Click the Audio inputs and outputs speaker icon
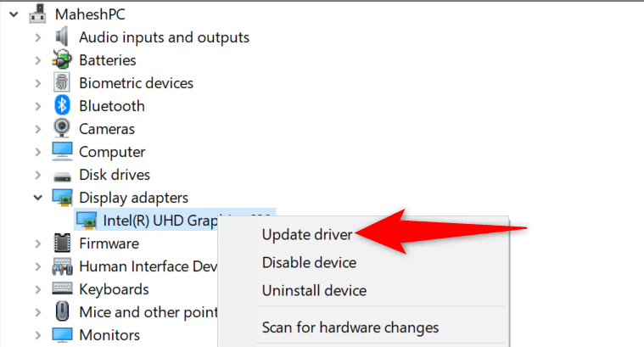 coord(62,37)
